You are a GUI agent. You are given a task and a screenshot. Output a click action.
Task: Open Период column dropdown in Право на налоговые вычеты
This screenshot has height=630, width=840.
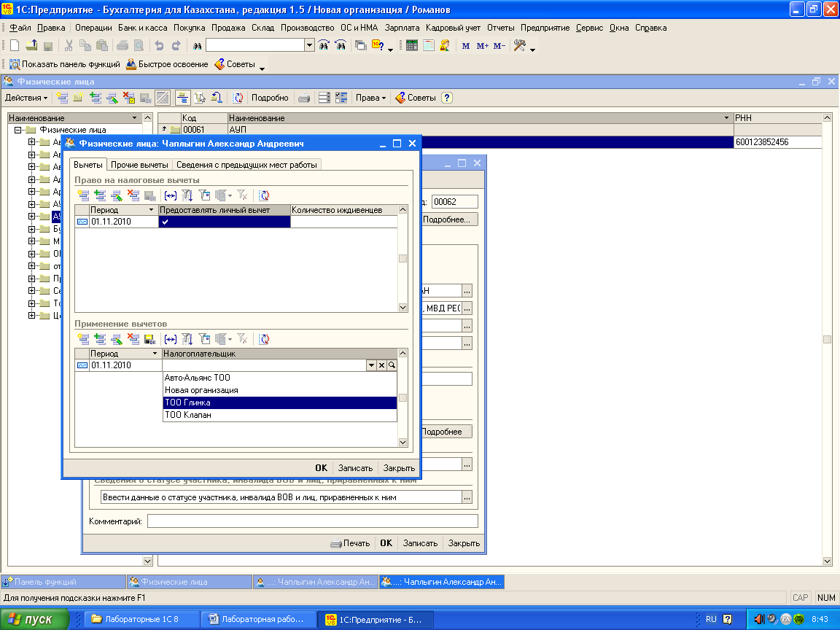151,210
